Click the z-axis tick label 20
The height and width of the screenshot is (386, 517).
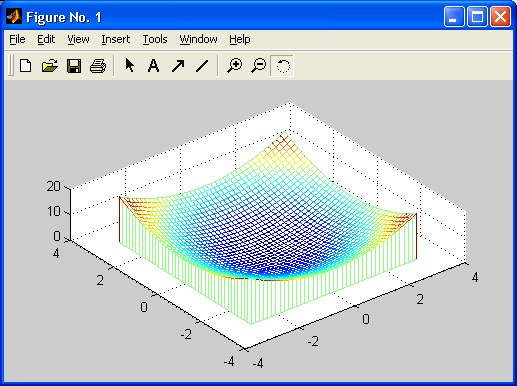coord(53,186)
